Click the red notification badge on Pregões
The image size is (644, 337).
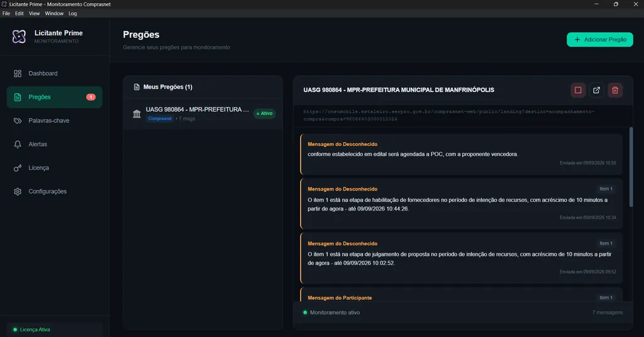91,97
